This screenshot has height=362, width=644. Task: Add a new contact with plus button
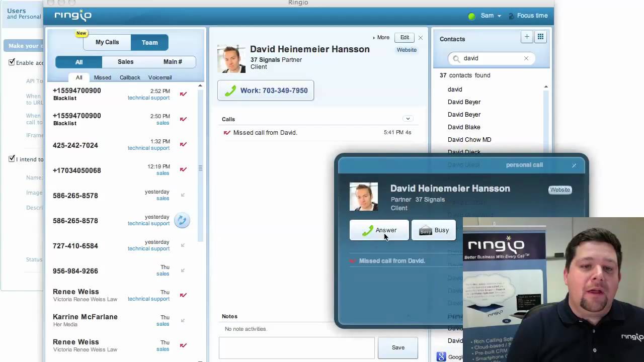527,37
